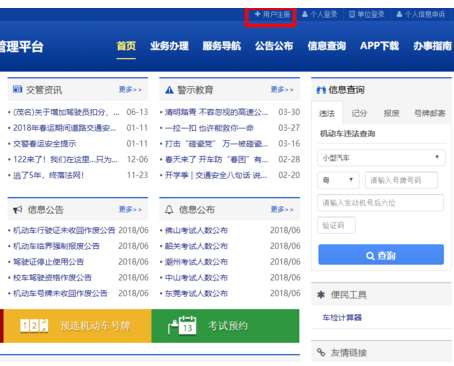Open news '逃了5年，终落法网'
454x366 pixels.
tap(48, 175)
